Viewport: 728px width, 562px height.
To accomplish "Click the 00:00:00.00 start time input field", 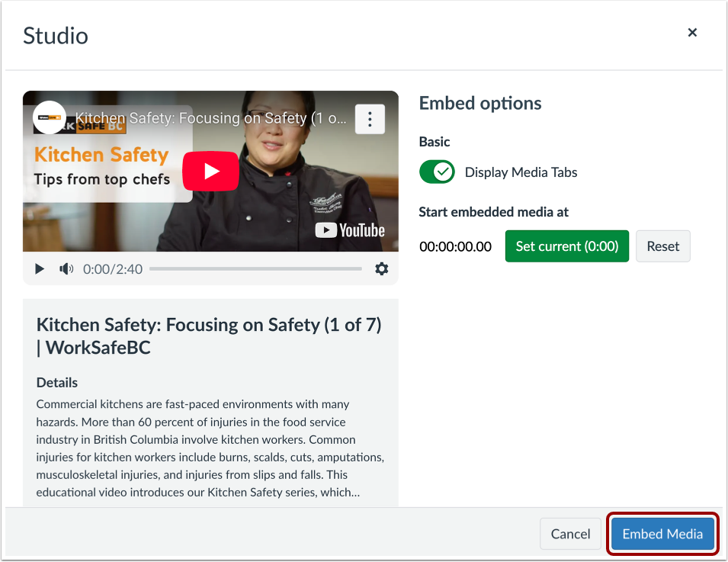I will [x=455, y=246].
